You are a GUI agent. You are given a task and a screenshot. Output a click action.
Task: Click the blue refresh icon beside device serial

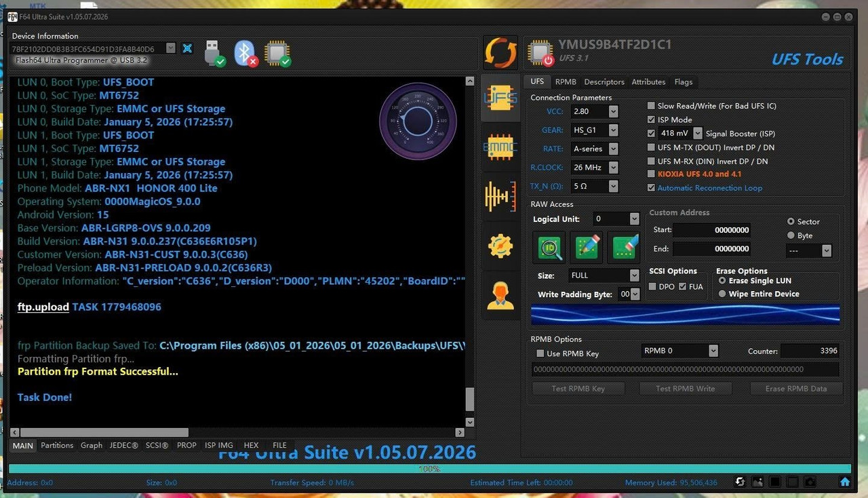click(x=188, y=48)
